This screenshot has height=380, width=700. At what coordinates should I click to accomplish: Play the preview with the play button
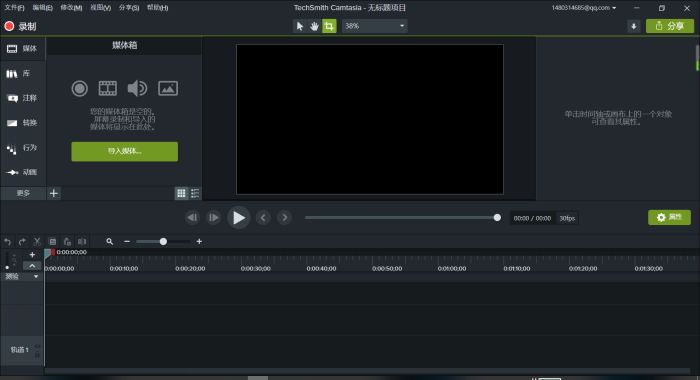pos(238,218)
